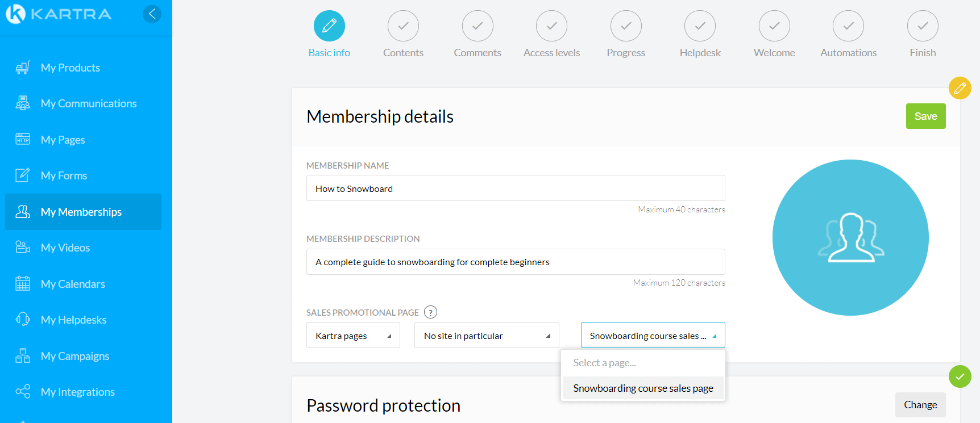Go to the Automations step label
980x423 pixels.
click(x=849, y=53)
